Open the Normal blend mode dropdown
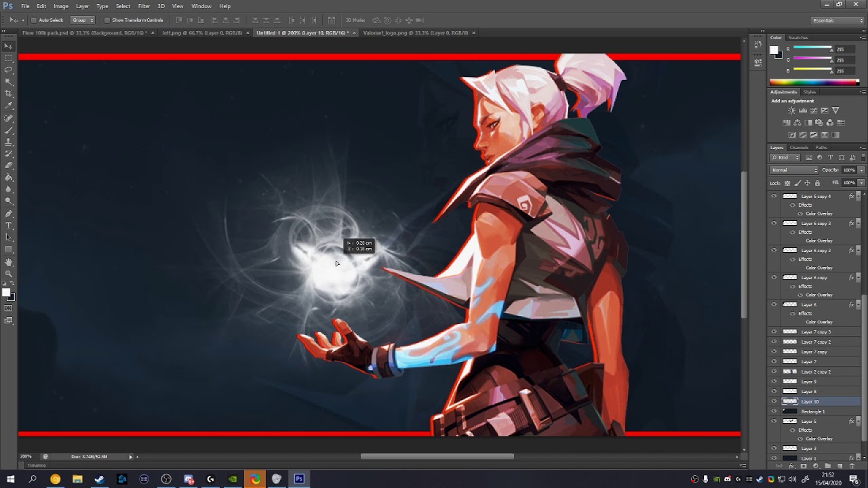This screenshot has width=868, height=488. click(794, 170)
